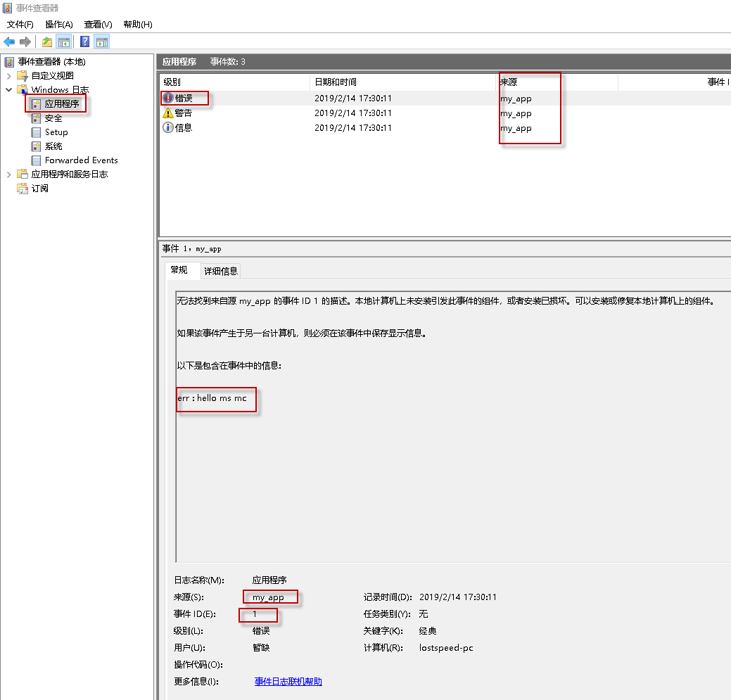Click the 记录时间 value 2019/2/14 17:30:11

[x=458, y=597]
